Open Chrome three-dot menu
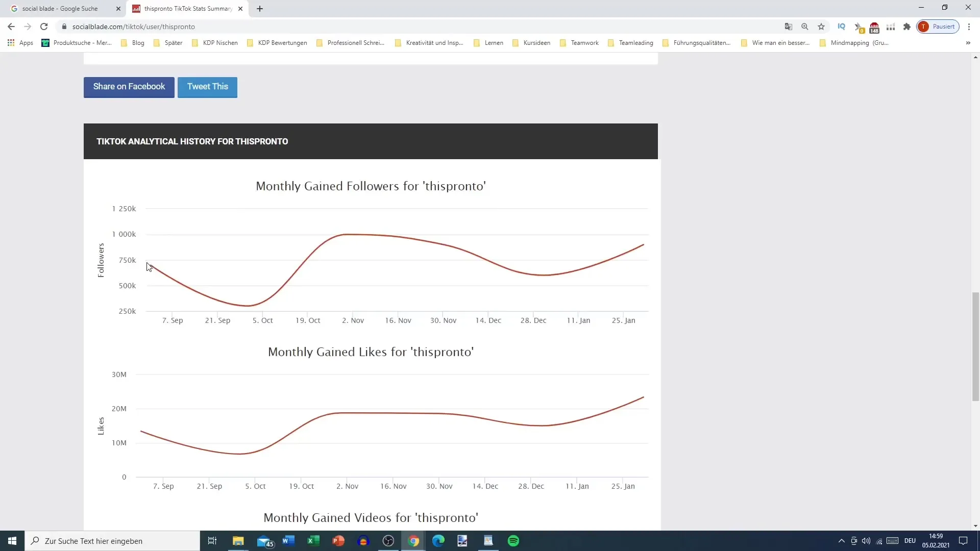The height and width of the screenshot is (551, 980). coord(969,27)
